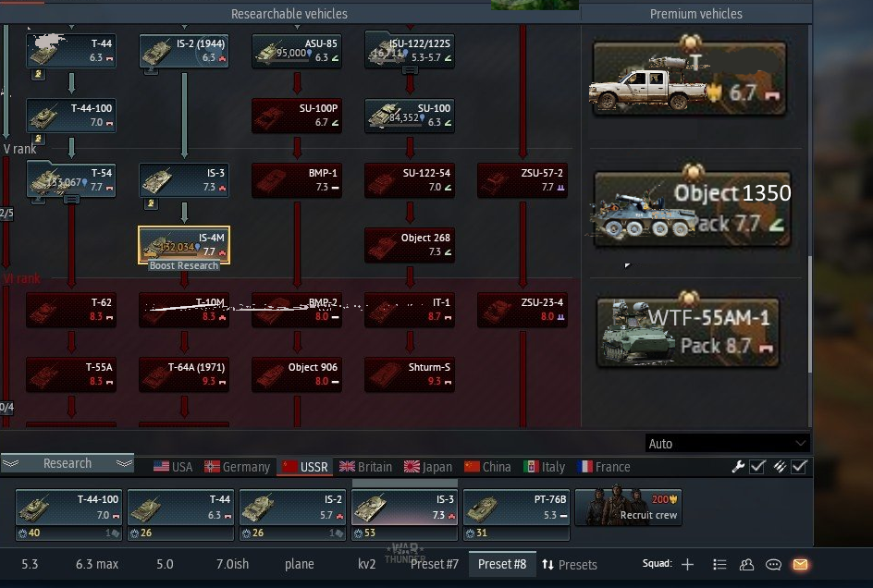Select Preset #8 tab
This screenshot has width=873, height=588.
point(501,564)
